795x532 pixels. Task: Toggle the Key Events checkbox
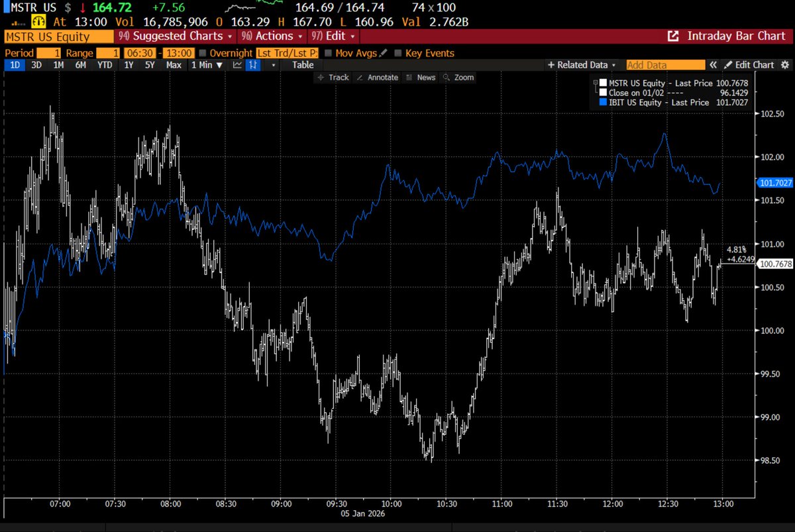click(x=398, y=53)
